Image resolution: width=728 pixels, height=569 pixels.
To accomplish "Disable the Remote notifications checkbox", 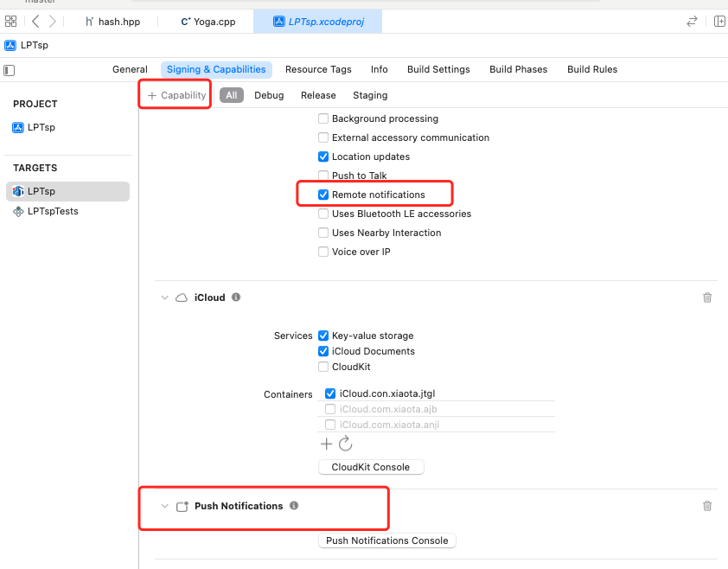I will click(x=323, y=195).
